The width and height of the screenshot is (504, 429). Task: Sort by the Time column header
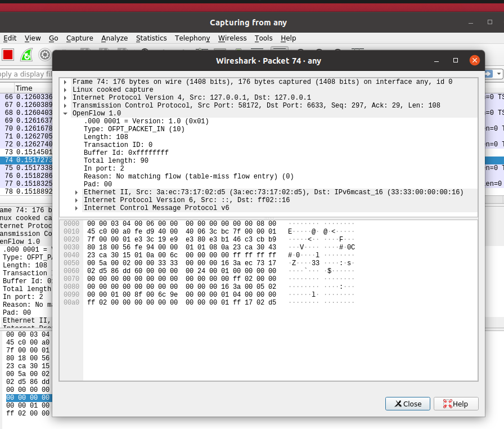click(24, 88)
